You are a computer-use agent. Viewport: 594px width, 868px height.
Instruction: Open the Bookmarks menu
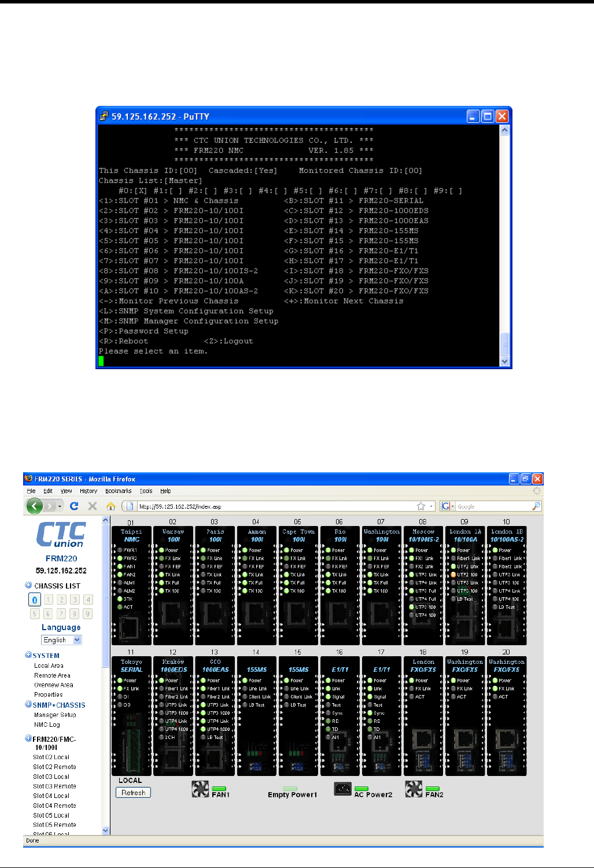point(118,491)
